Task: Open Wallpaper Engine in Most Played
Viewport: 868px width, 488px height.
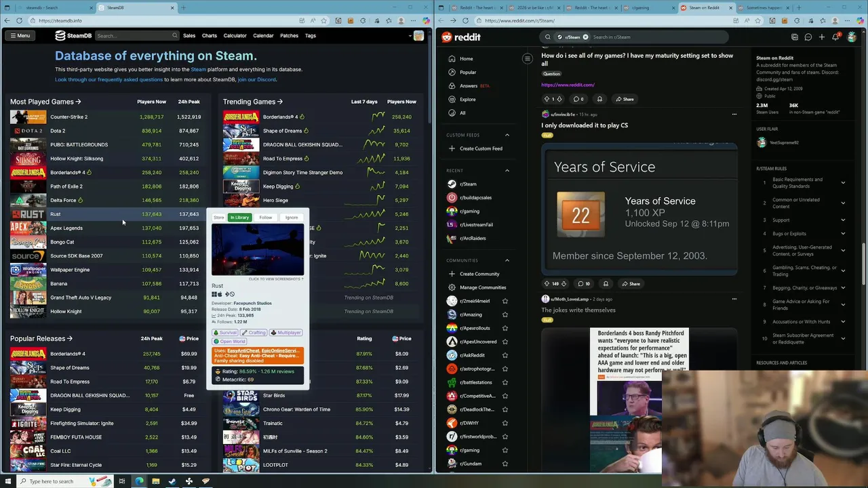Action: 70,270
